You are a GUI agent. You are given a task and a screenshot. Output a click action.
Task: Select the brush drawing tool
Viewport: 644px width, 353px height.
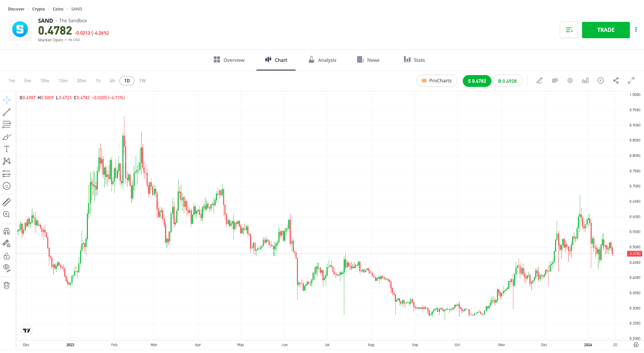pos(7,136)
